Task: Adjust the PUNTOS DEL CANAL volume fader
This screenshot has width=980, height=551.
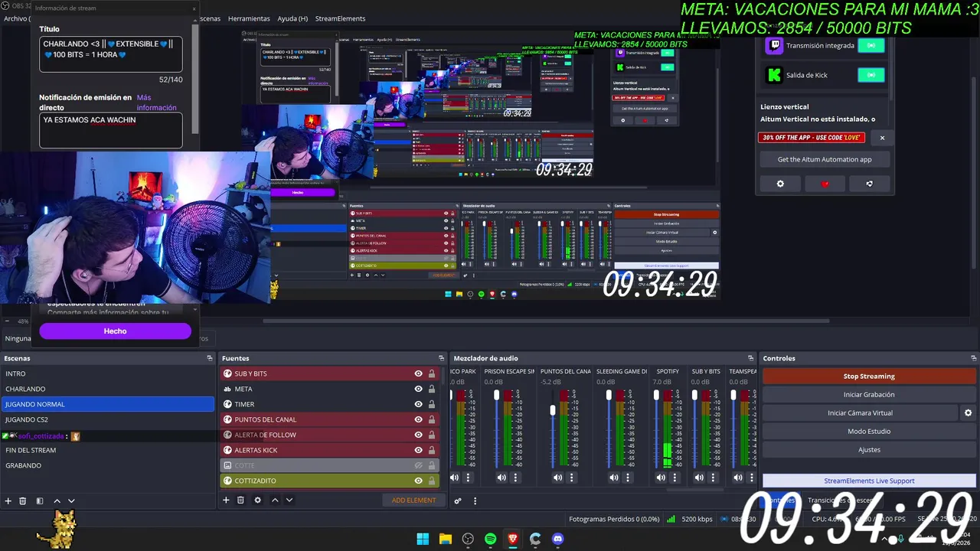Action: point(553,410)
